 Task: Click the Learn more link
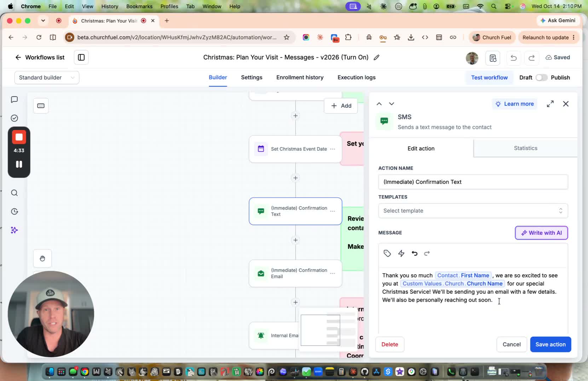point(514,104)
